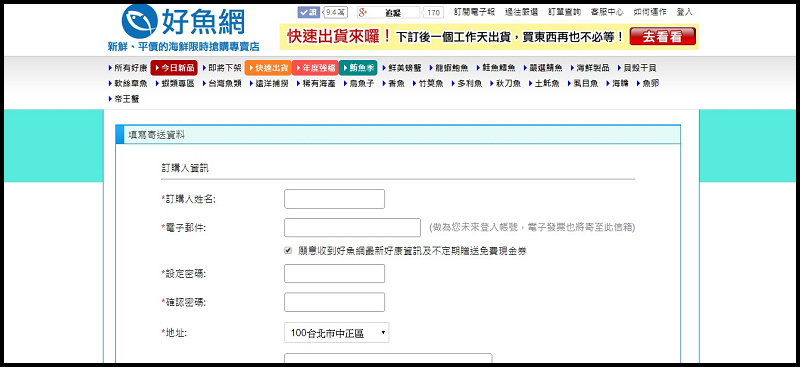Open 訂閱電子報 link
Image resolution: width=800 pixels, height=367 pixels.
pos(474,12)
